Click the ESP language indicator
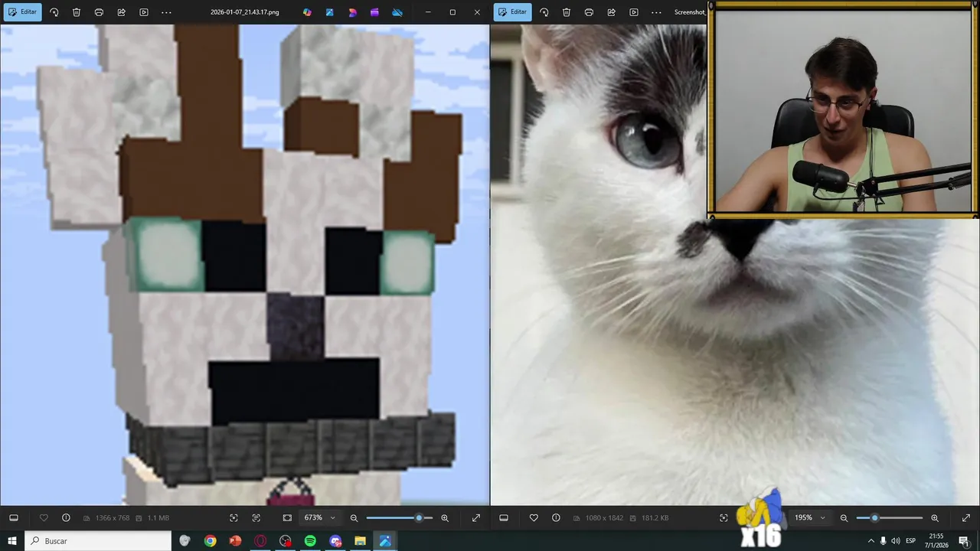This screenshot has width=980, height=551. [x=911, y=541]
